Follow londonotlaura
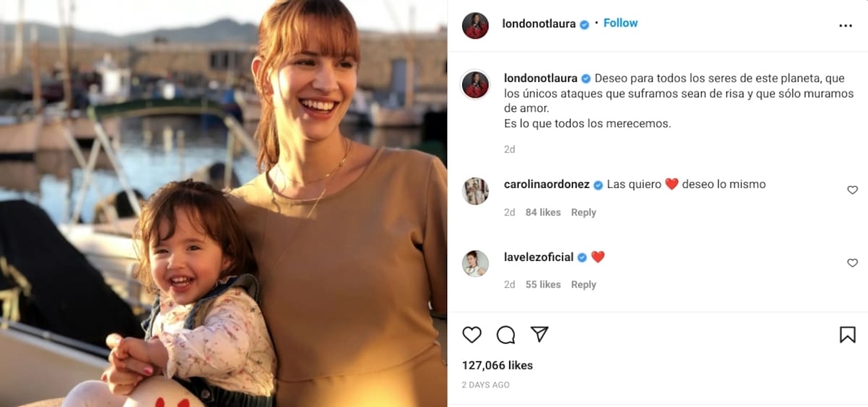 click(x=621, y=23)
